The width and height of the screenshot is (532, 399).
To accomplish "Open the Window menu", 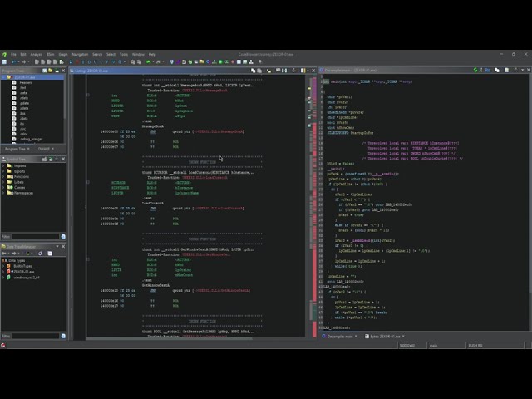I will coord(138,54).
